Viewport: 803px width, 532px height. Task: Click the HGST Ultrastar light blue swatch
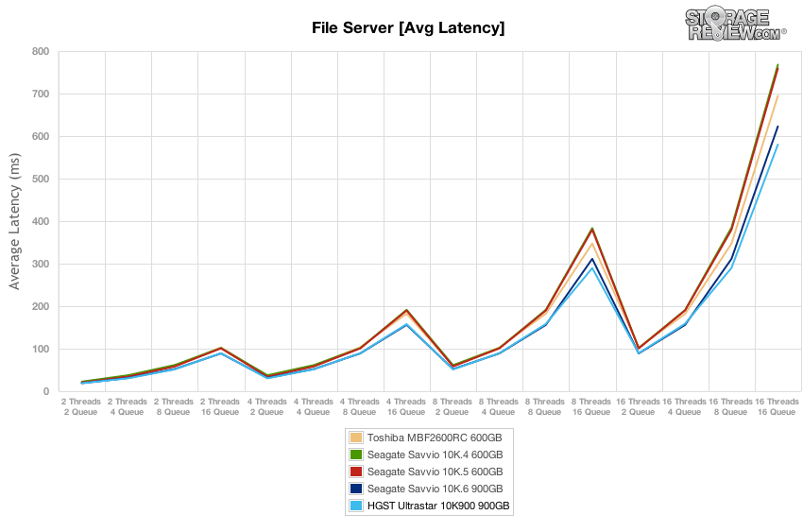point(356,506)
